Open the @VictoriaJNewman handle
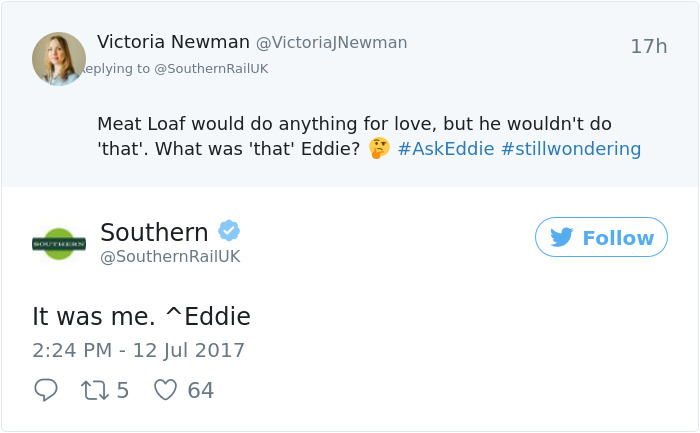Image resolution: width=700 pixels, height=433 pixels. point(331,43)
